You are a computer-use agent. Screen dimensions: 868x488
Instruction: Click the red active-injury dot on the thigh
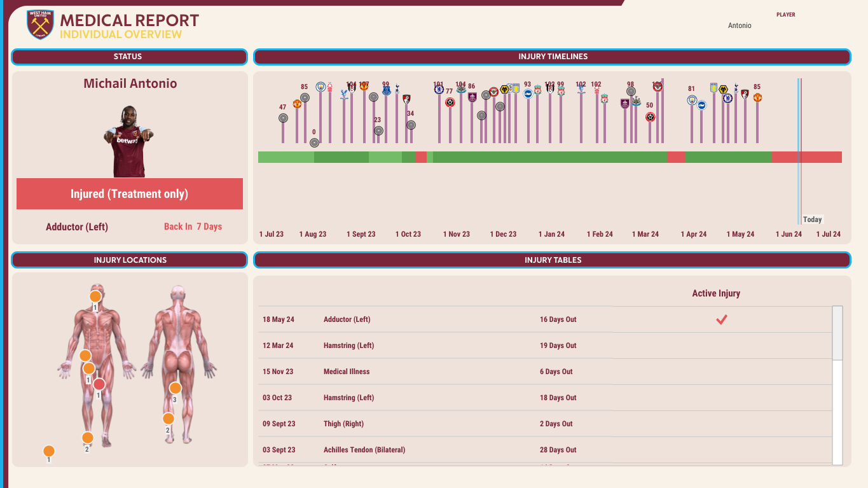(99, 384)
